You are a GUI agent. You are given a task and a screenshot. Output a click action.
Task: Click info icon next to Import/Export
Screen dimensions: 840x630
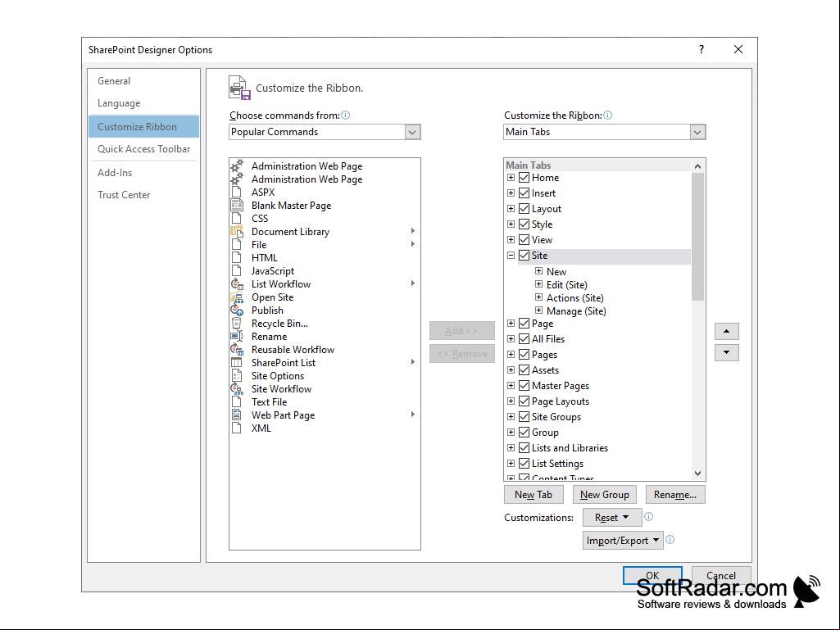pos(670,539)
